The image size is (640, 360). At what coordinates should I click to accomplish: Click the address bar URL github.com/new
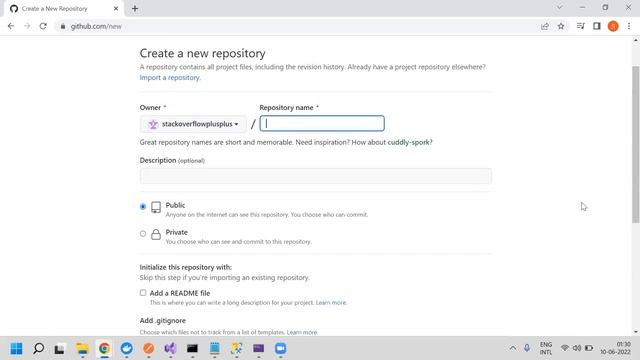coord(96,26)
